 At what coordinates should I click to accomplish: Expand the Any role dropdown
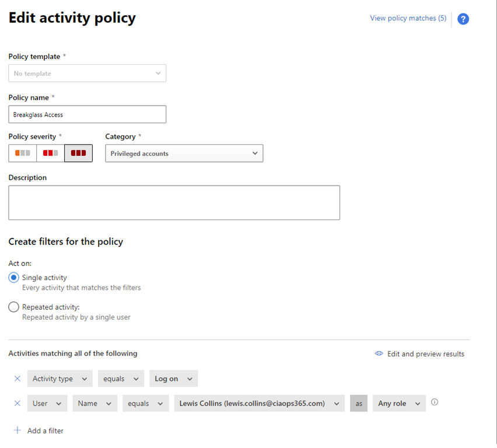point(399,403)
